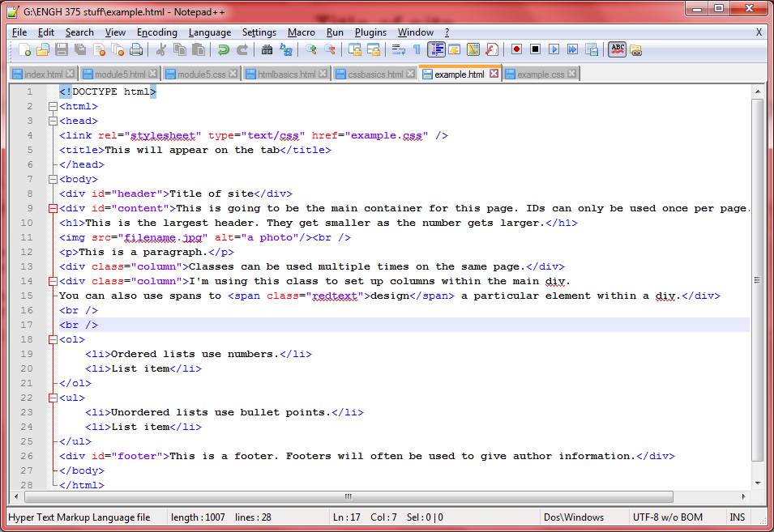This screenshot has height=532, width=774.
Task: Toggle the indent guide icon
Action: pyautogui.click(x=436, y=49)
